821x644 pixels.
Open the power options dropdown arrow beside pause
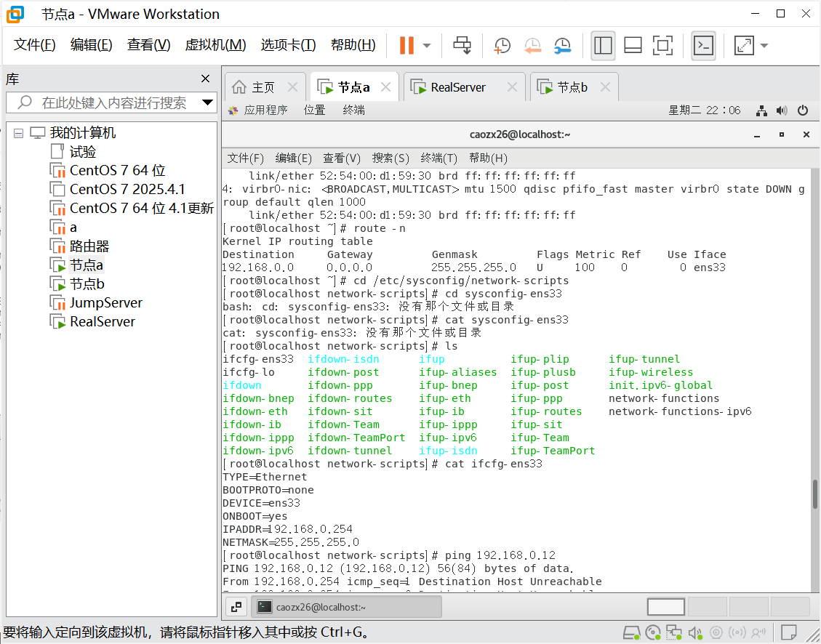coord(427,46)
